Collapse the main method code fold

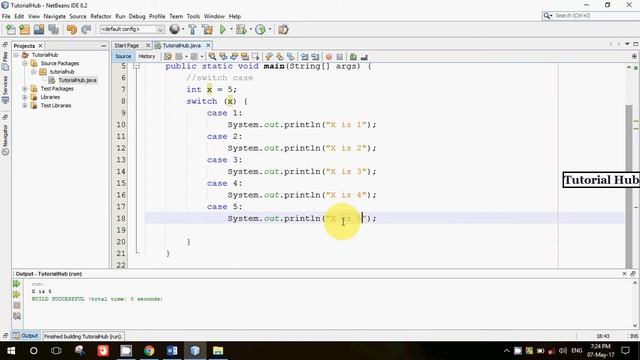[136, 66]
